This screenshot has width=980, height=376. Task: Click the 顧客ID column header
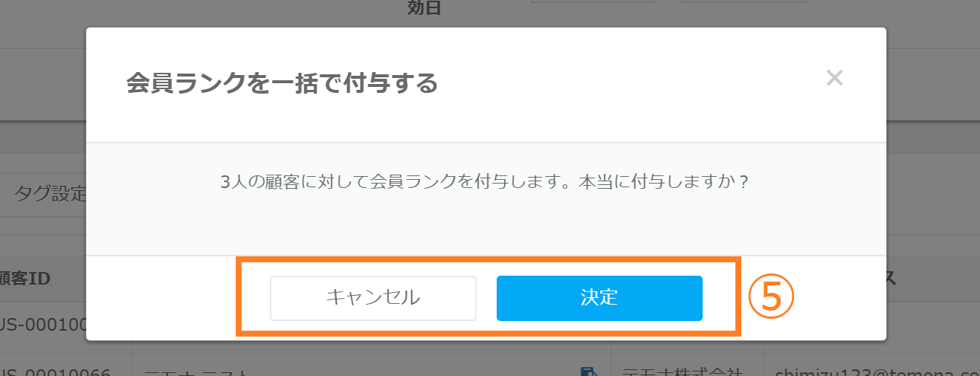25,279
